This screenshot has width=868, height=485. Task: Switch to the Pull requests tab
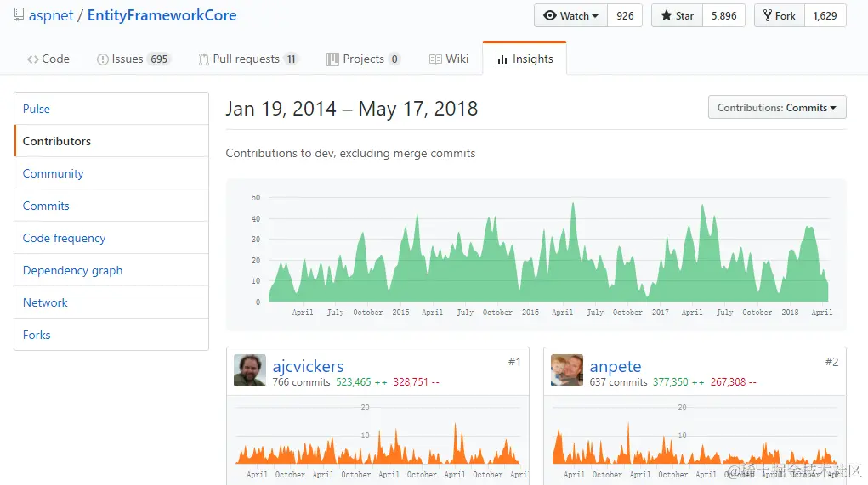coord(249,59)
